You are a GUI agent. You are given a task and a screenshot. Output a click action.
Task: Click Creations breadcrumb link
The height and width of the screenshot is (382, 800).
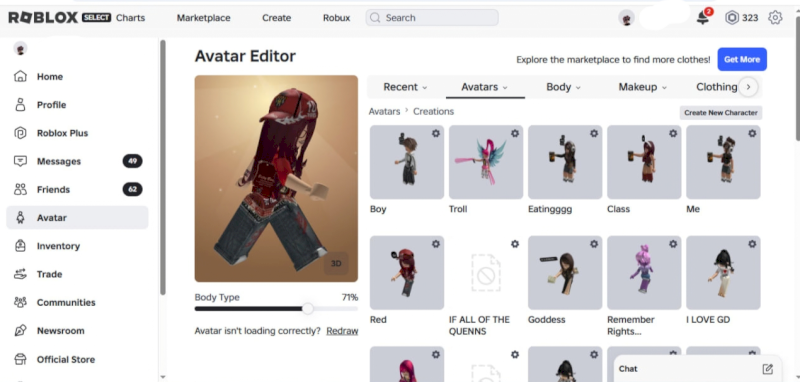433,111
